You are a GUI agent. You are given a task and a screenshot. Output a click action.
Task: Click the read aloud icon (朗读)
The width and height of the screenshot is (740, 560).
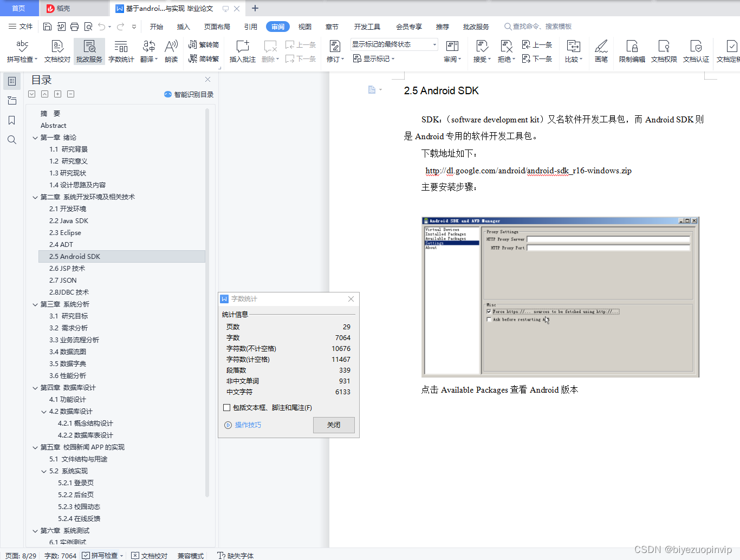pyautogui.click(x=171, y=51)
